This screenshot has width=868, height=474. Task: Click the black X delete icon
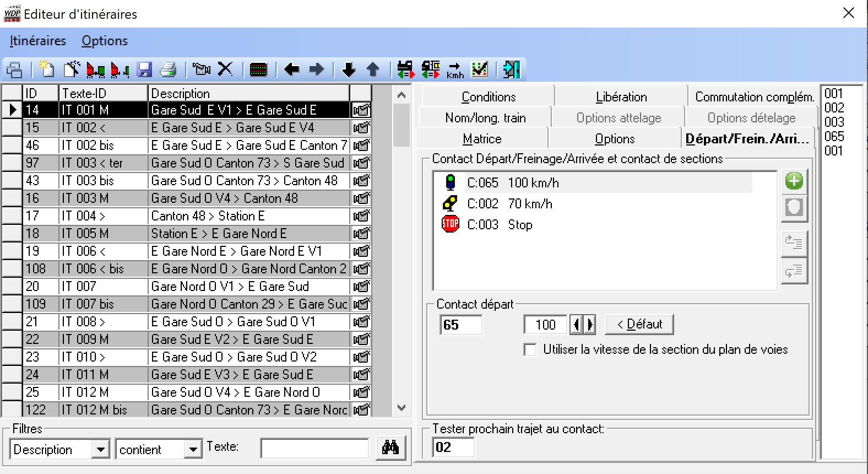(225, 69)
